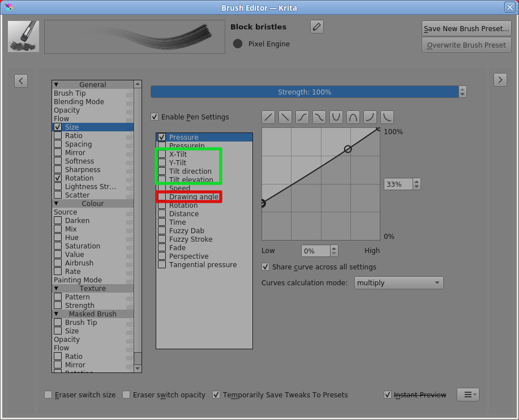Collapse the Masked Brush section
The image size is (519, 420).
pyautogui.click(x=56, y=314)
